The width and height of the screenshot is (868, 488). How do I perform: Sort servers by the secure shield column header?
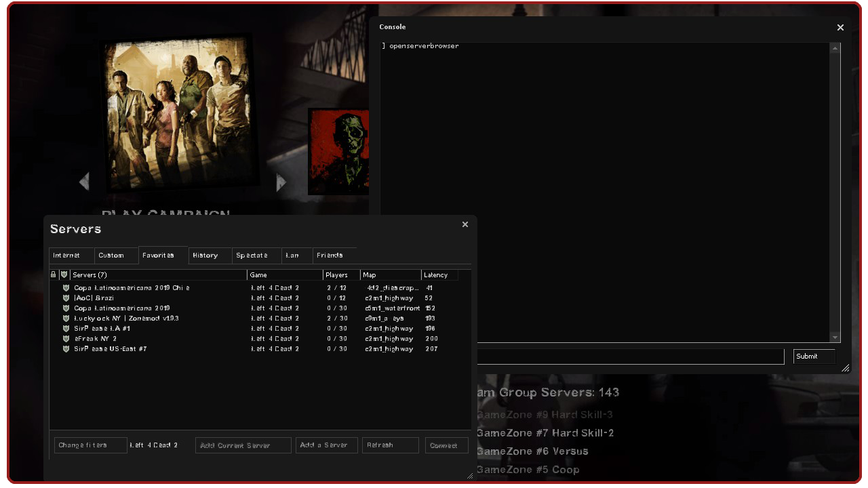click(x=64, y=274)
